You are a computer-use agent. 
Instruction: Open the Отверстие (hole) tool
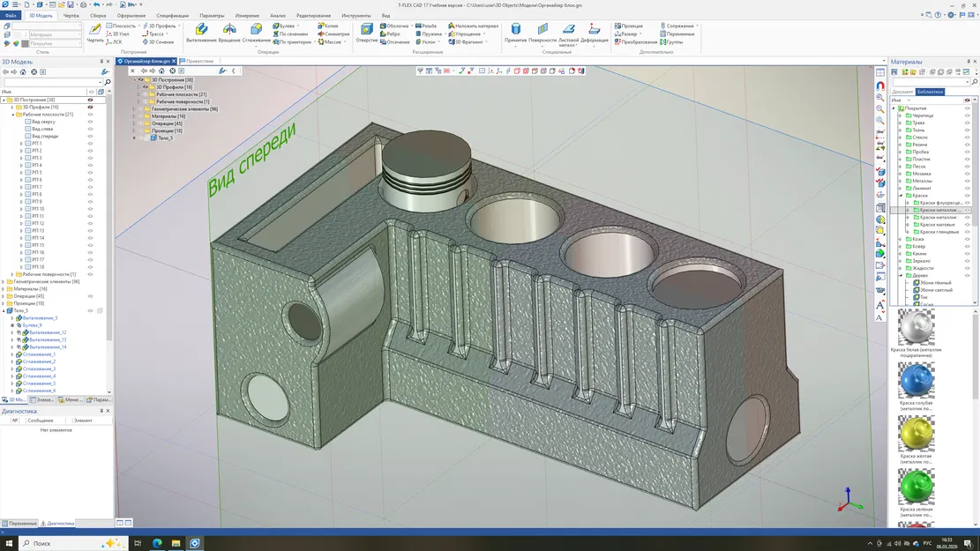pyautogui.click(x=368, y=29)
